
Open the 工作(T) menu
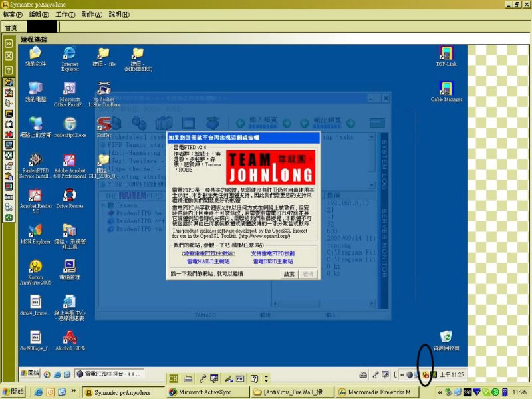65,15
